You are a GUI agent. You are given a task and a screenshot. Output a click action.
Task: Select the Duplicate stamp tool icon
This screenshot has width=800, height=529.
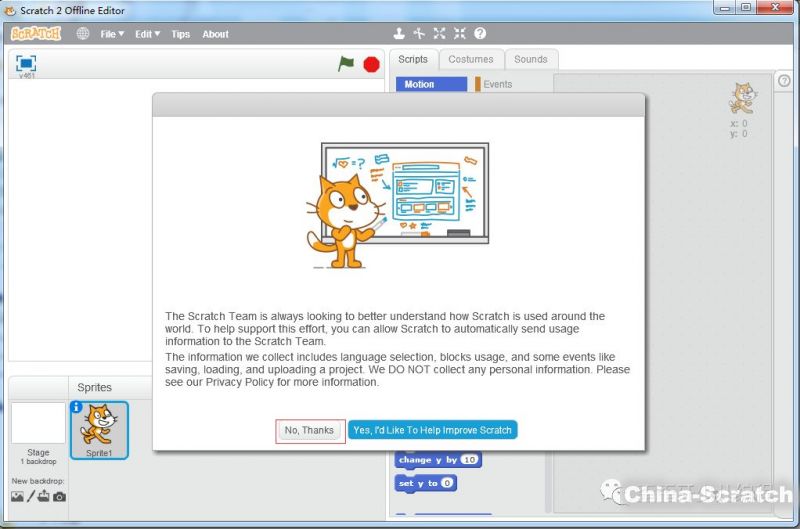tap(400, 34)
